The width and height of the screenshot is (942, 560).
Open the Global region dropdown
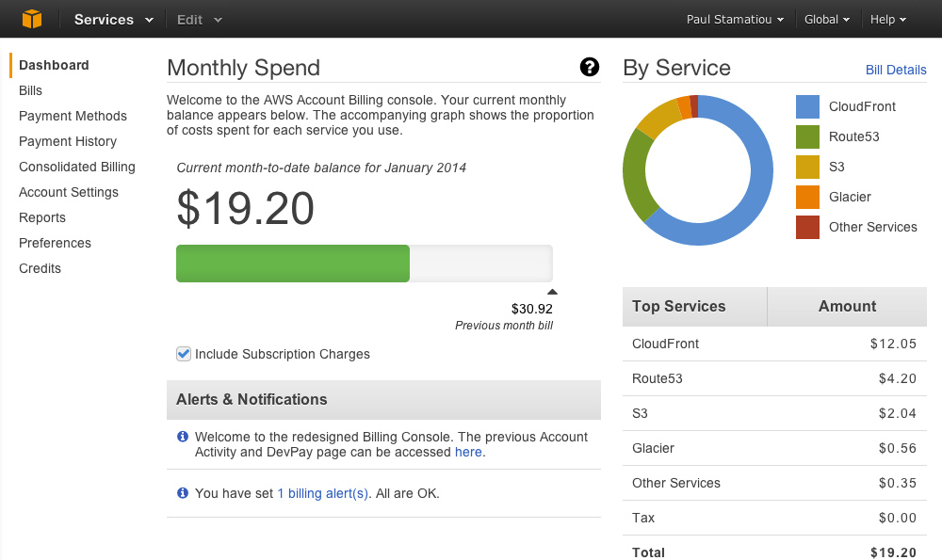pos(827,19)
